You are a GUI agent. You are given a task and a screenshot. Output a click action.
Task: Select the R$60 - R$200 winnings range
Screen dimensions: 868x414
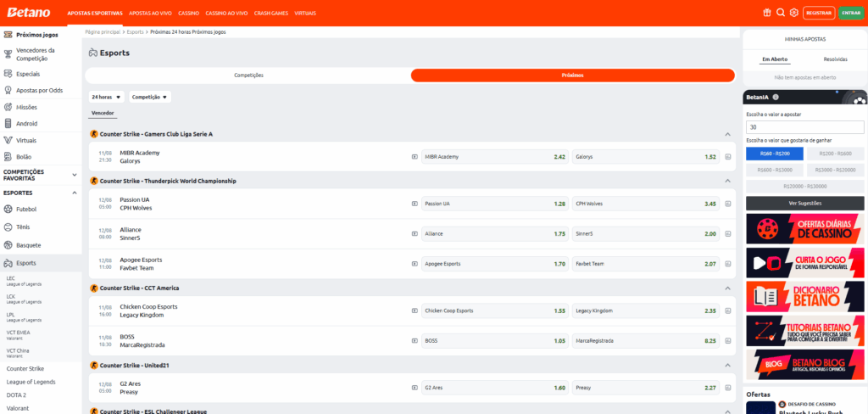tap(775, 154)
